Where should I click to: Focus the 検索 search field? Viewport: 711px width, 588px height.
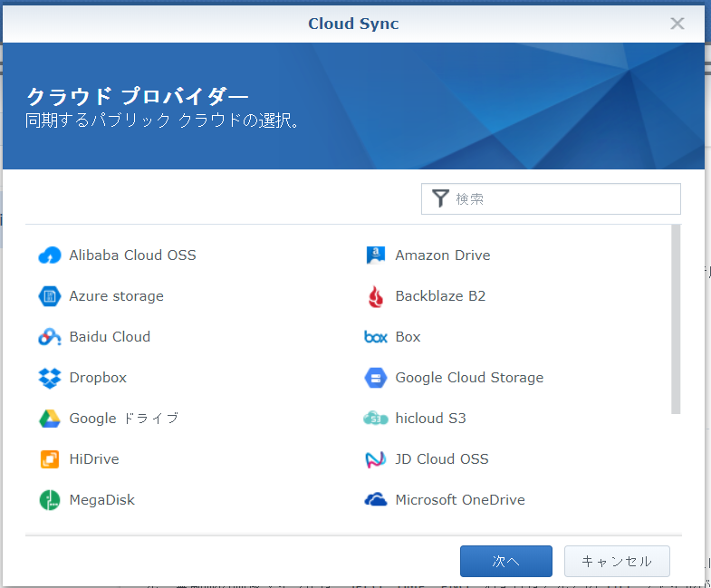coord(551,198)
